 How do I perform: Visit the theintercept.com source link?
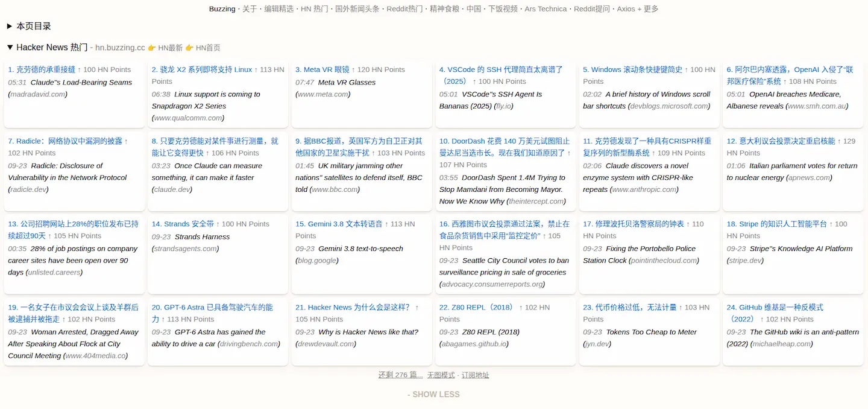(536, 201)
